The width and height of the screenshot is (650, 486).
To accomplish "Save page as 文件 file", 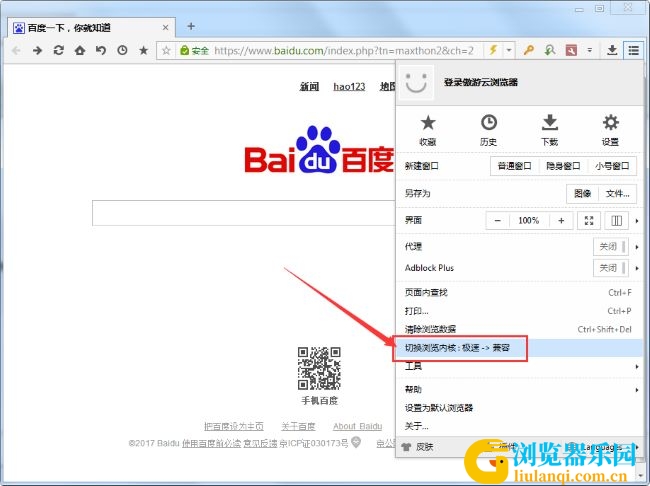I will [618, 194].
